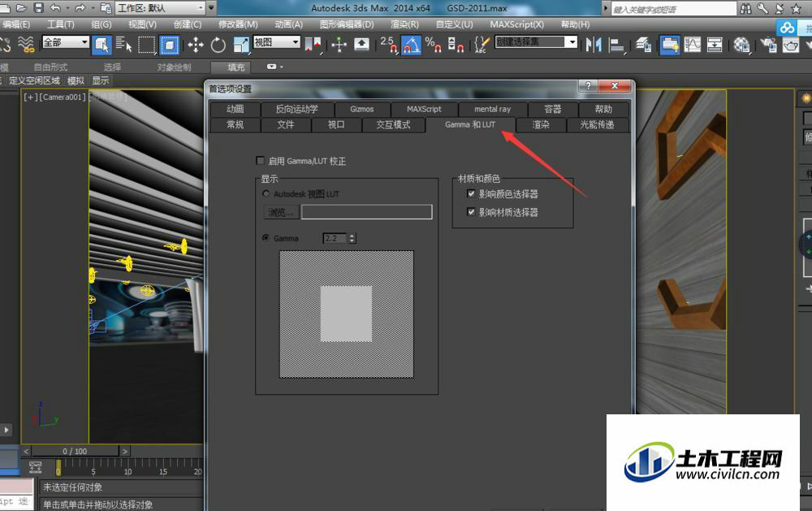Click the keyword search input field
812x511 pixels.
[x=673, y=9]
